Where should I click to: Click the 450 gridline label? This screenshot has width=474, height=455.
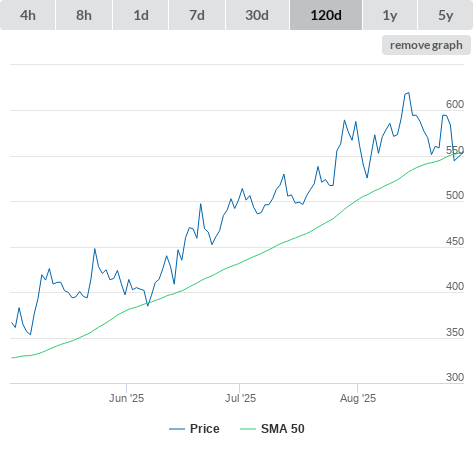[455, 241]
